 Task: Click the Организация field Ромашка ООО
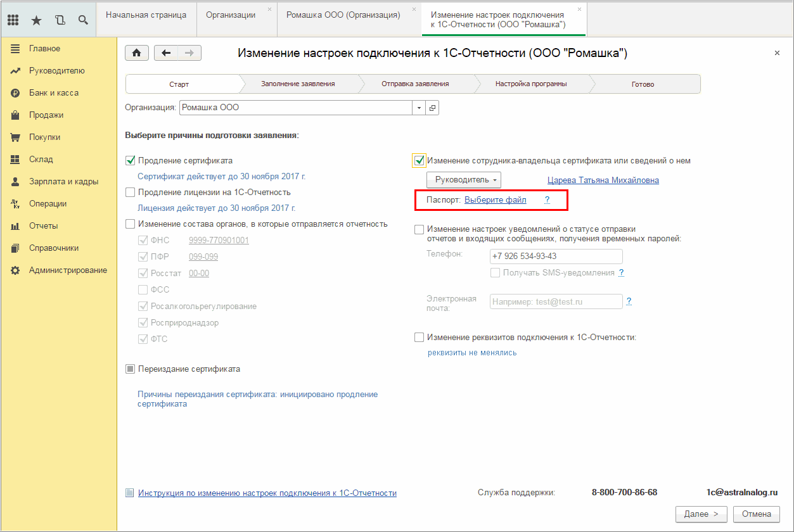click(297, 108)
